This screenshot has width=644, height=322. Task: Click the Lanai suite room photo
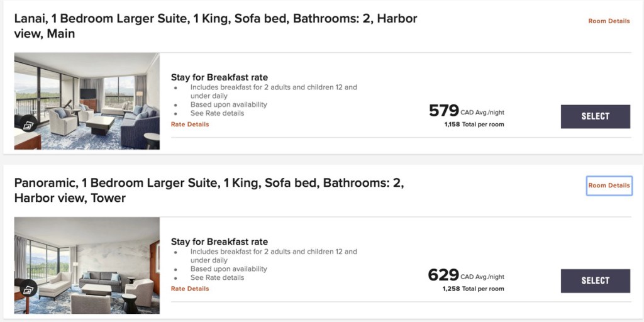click(x=94, y=94)
